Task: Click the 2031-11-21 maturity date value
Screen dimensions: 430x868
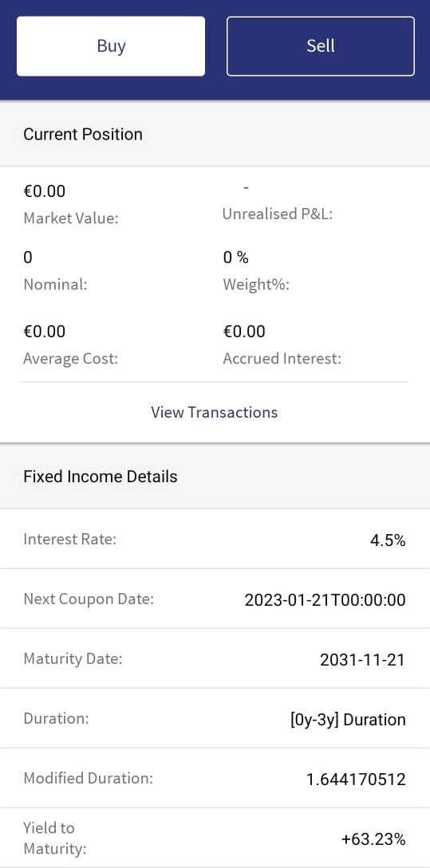Action: pyautogui.click(x=362, y=660)
